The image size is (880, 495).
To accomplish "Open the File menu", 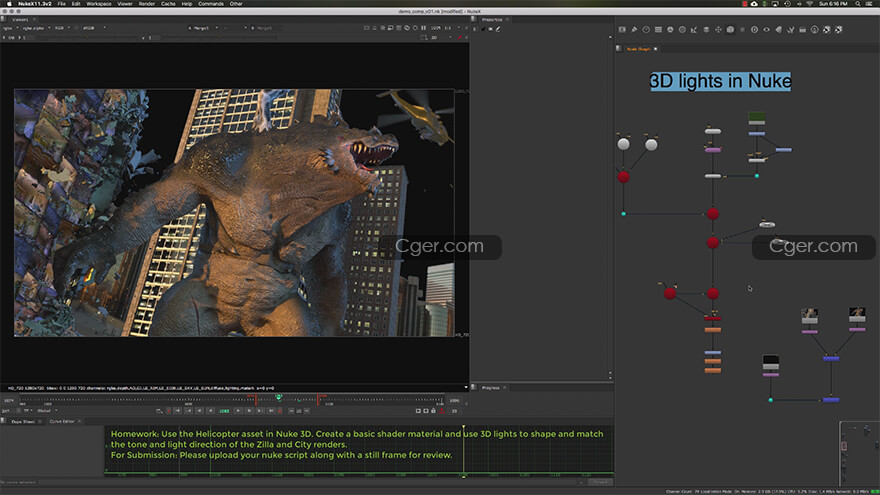I will pos(61,4).
